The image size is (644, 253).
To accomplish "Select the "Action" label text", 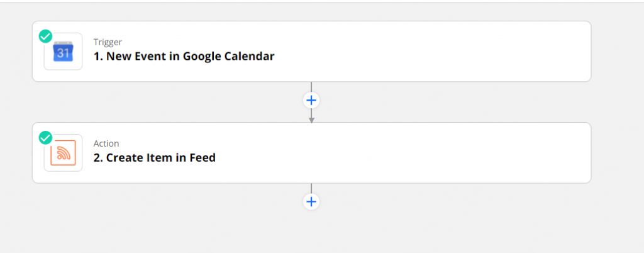I will pos(106,143).
